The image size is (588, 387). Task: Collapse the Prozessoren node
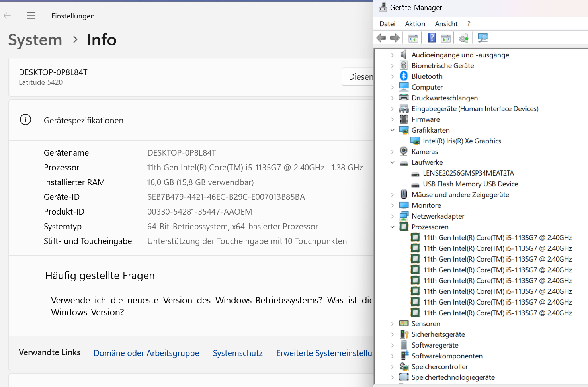[x=393, y=227]
